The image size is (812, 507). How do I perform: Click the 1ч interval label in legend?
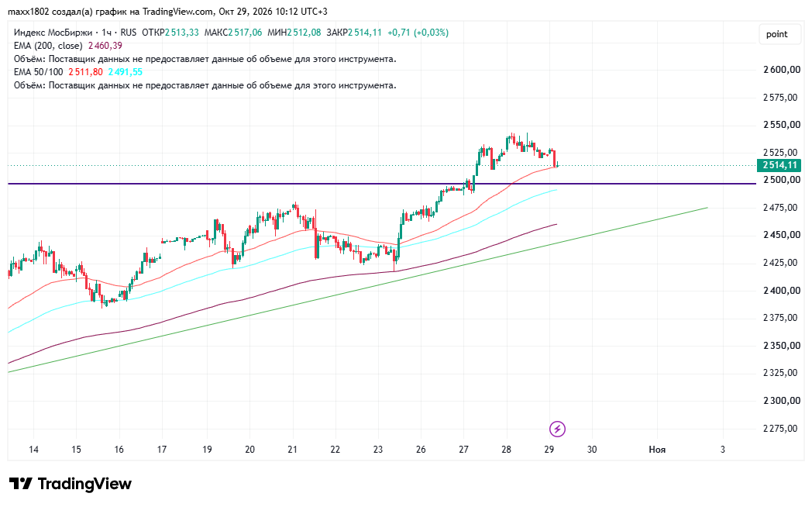point(107,32)
